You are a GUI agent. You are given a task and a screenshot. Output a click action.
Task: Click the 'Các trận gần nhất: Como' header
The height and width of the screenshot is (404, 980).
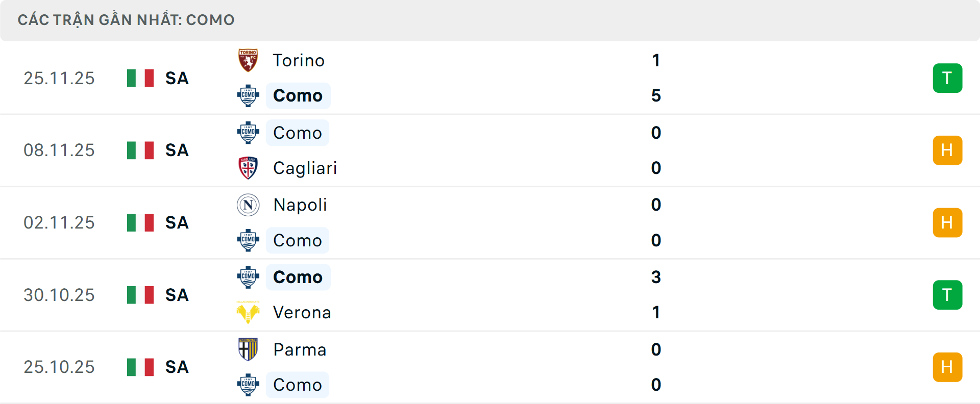point(126,20)
